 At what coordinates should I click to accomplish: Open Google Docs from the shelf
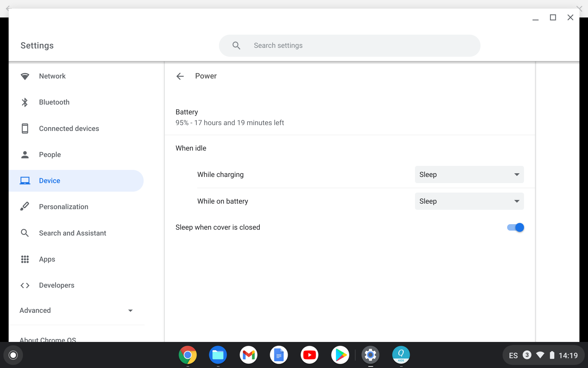tap(279, 355)
